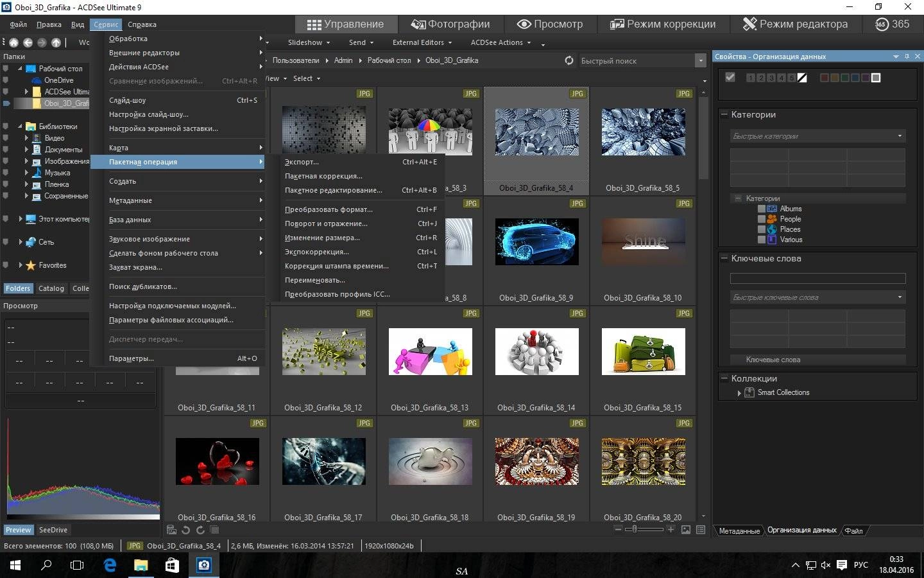Open the Быстрые ключевые слова dropdown

[x=900, y=297]
